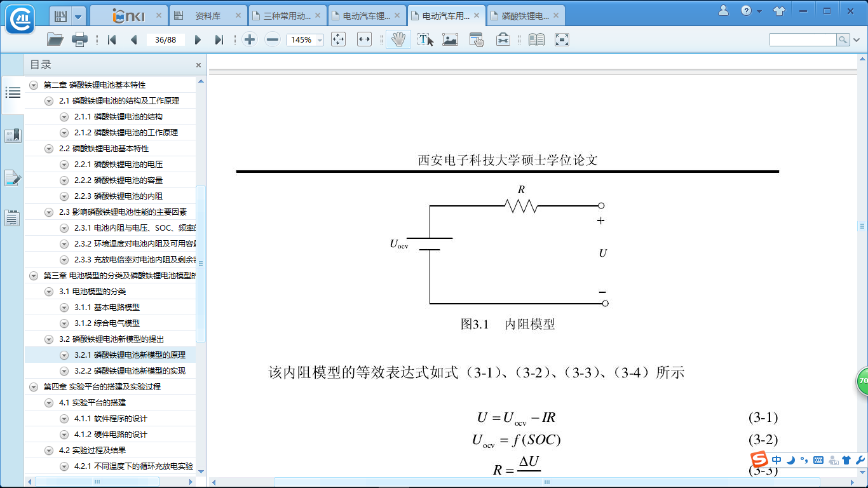Go to 2.2.3 磷酸铁锂电池的内阻
This screenshot has width=868, height=488.
pos(118,196)
